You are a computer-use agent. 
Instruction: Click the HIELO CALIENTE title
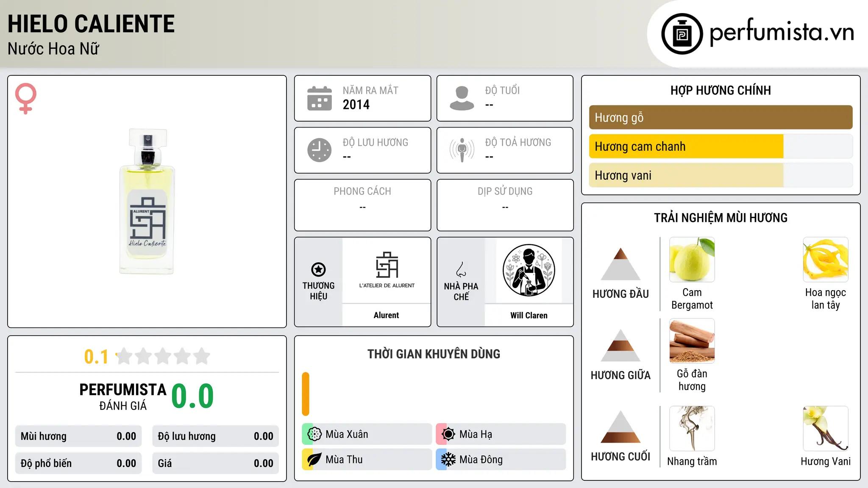(91, 24)
